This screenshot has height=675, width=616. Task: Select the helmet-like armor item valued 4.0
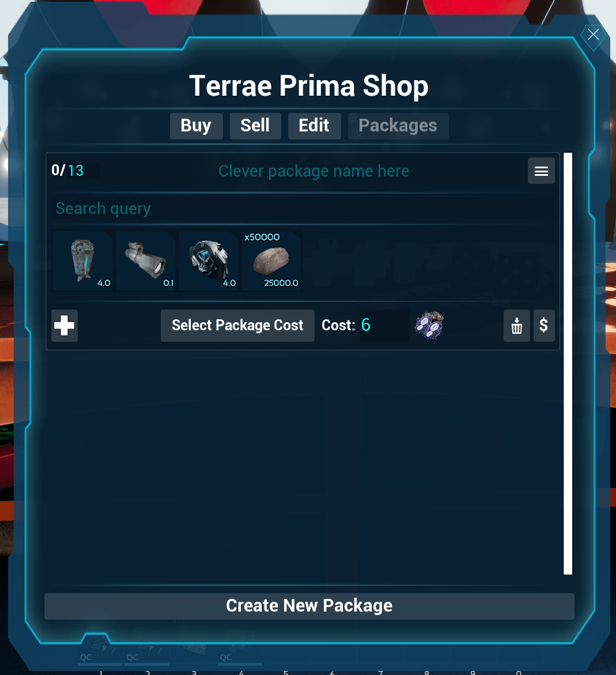pyautogui.click(x=209, y=261)
